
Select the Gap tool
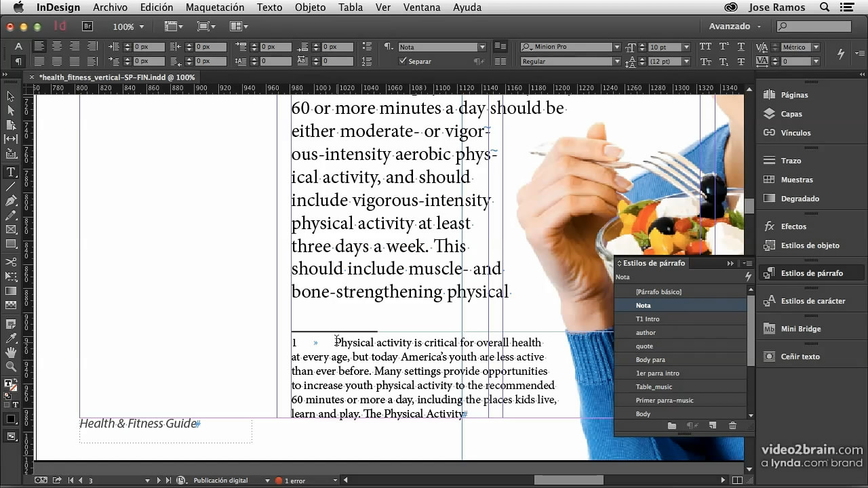11,139
